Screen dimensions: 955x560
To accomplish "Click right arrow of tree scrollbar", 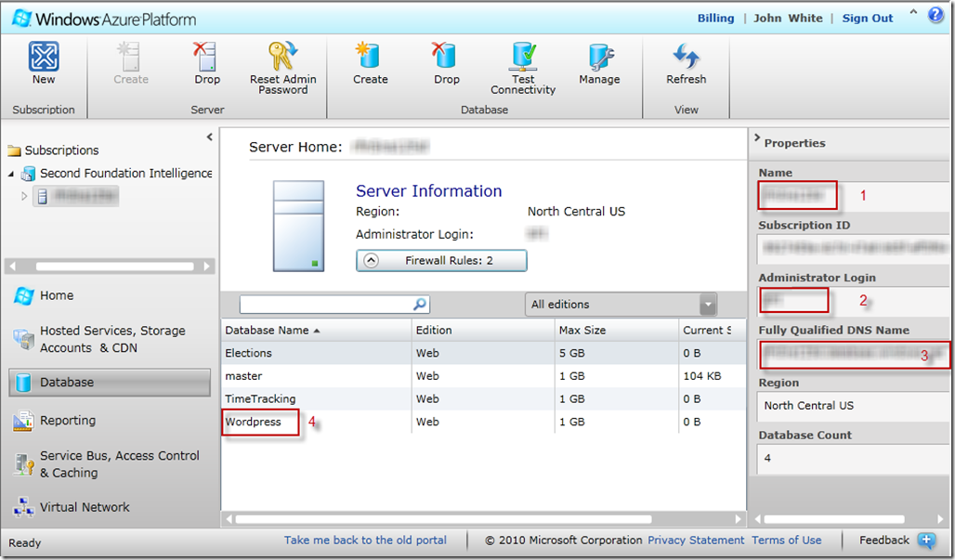I will pos(207,267).
